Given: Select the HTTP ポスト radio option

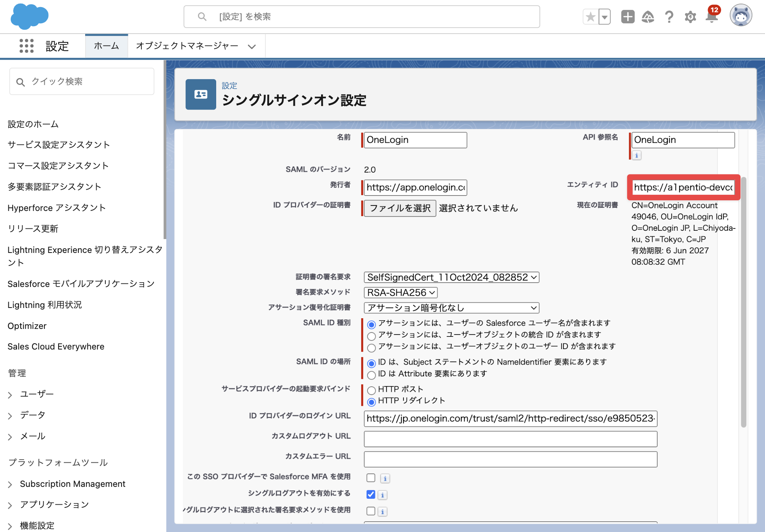Looking at the screenshot, I should pyautogui.click(x=371, y=390).
